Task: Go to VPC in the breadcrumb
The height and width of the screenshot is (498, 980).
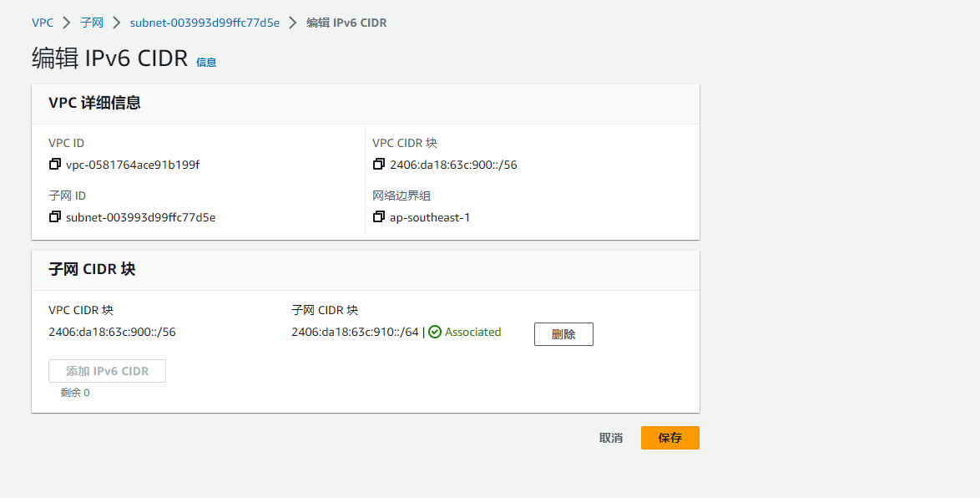Action: click(43, 23)
